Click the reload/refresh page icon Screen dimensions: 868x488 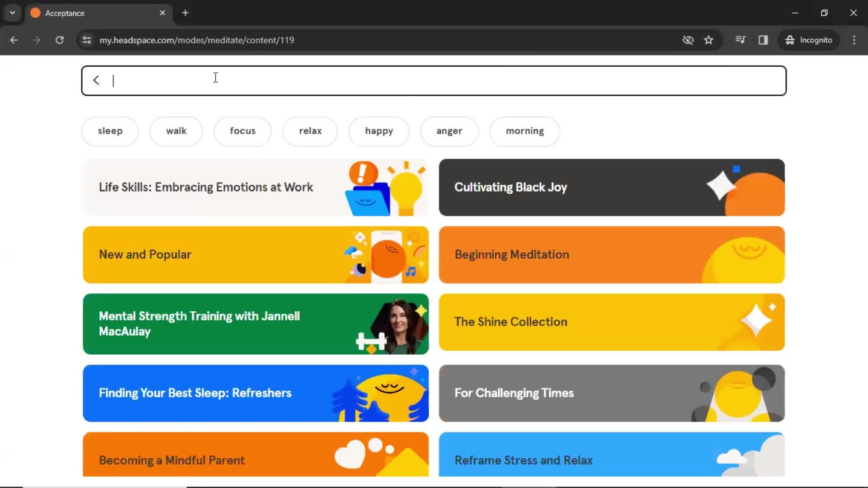[60, 40]
